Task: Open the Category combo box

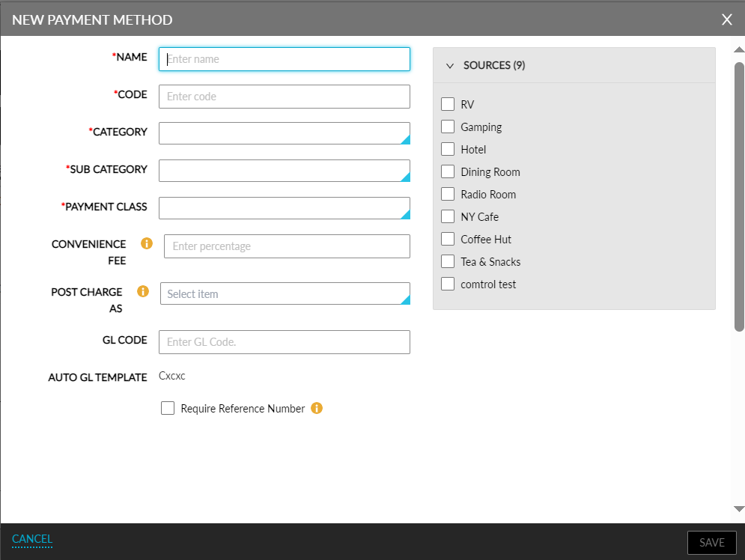Action: tap(285, 133)
